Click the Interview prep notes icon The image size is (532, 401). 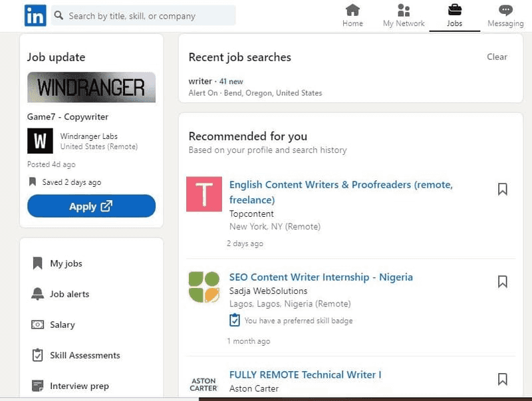click(37, 386)
